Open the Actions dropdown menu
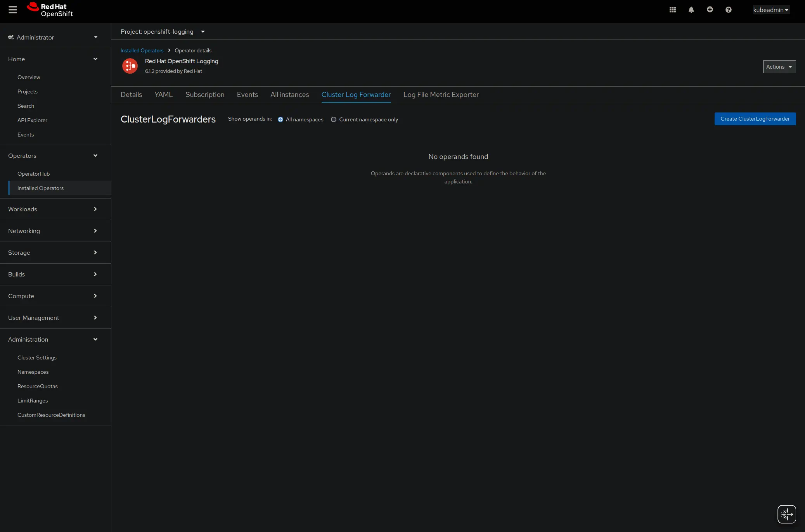The height and width of the screenshot is (532, 805). (x=779, y=67)
